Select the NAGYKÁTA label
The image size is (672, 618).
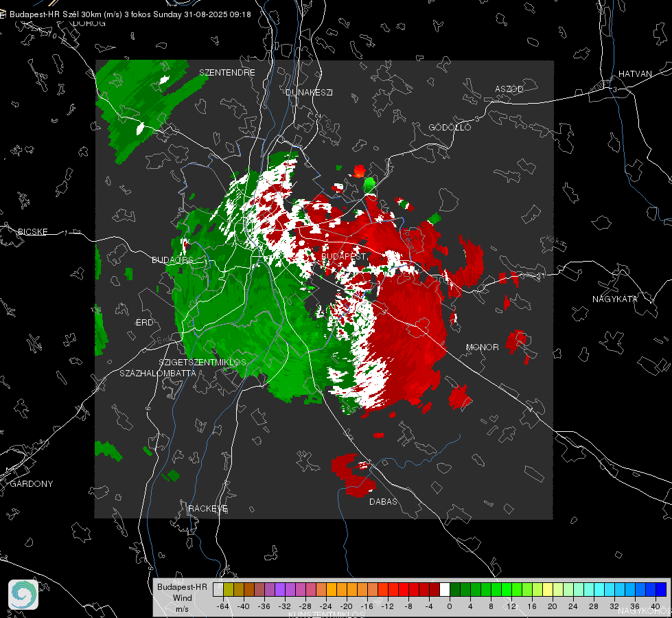(615, 299)
